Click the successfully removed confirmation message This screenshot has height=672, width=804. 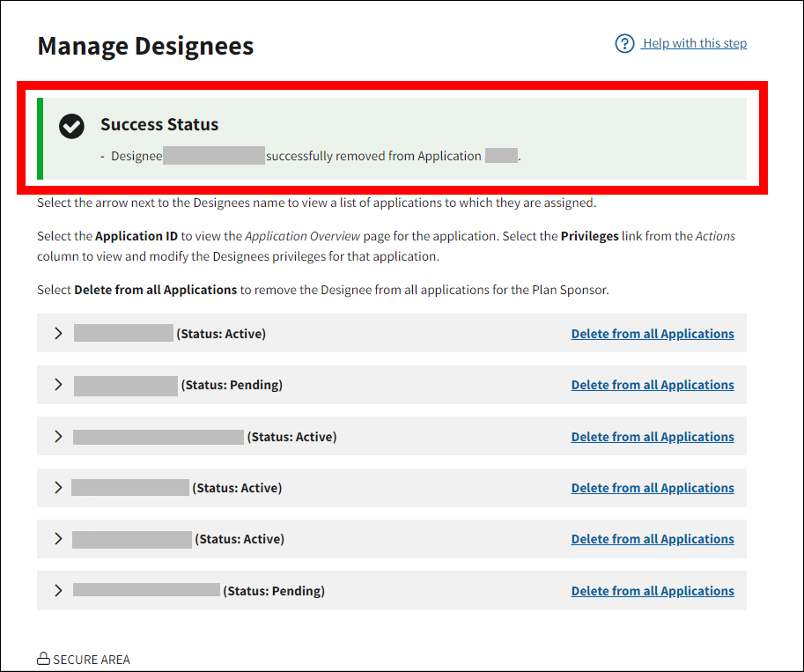[372, 156]
